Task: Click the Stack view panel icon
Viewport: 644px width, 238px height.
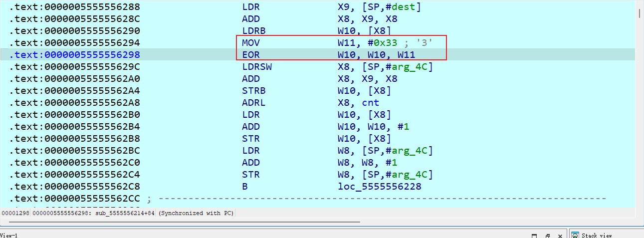Action: (x=575, y=235)
